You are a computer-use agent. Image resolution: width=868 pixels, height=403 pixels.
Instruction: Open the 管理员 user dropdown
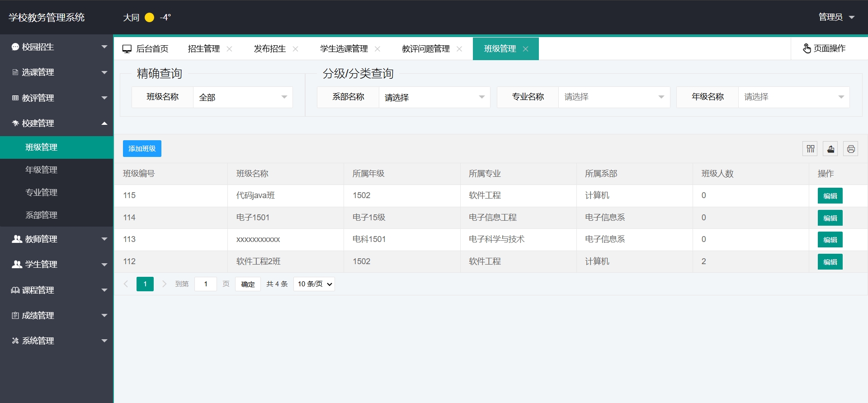(x=836, y=17)
